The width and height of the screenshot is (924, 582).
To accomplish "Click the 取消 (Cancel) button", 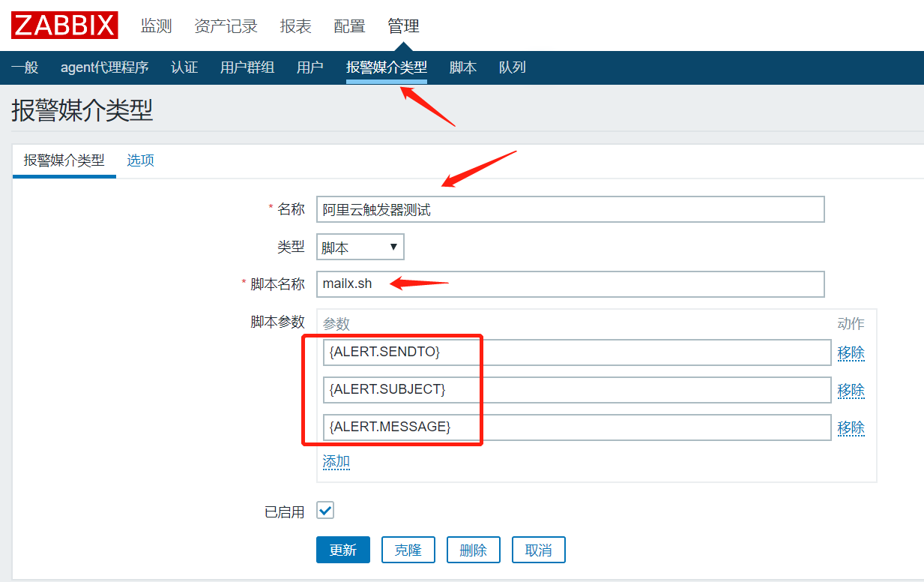I will 538,550.
